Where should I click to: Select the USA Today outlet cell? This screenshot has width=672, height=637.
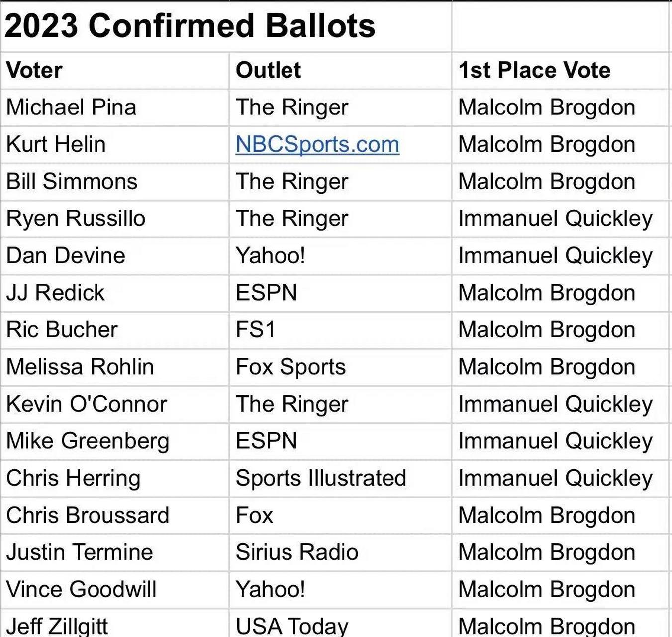point(291,626)
